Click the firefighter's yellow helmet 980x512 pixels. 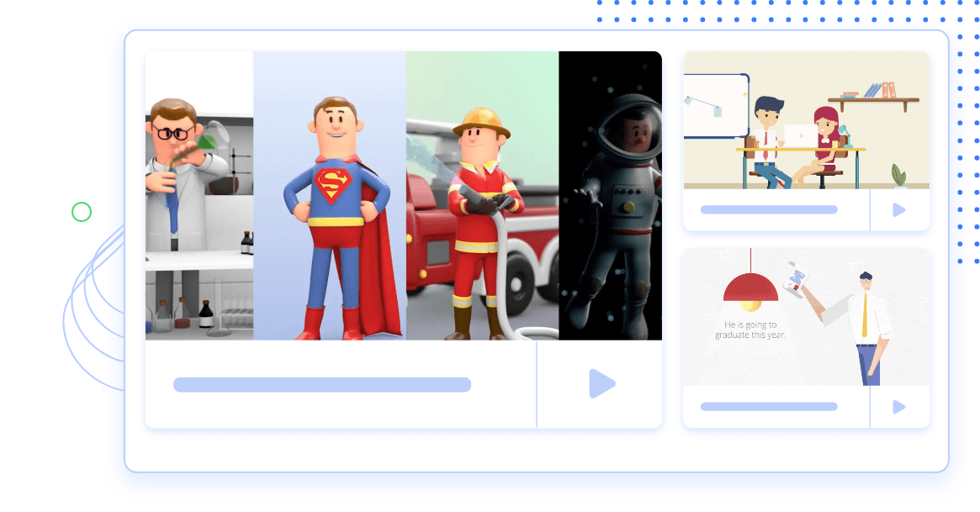pos(481,122)
